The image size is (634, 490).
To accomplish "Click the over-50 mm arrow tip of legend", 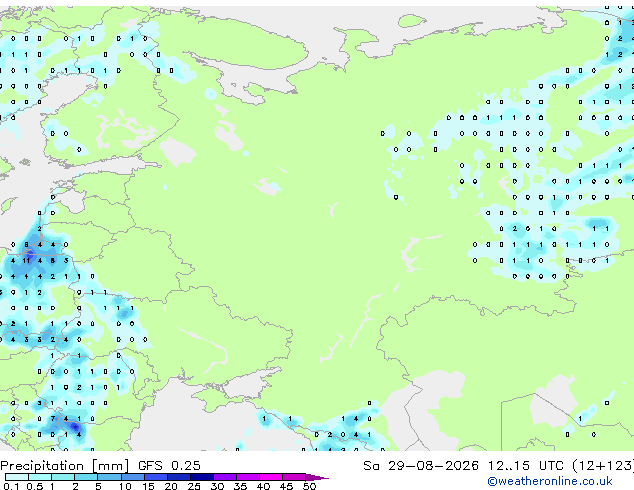I will [x=317, y=477].
